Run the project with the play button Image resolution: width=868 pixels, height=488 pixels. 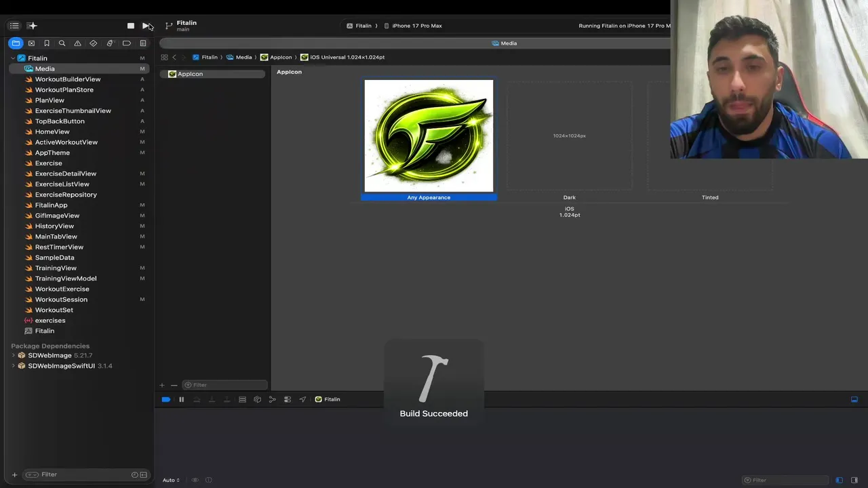(146, 26)
